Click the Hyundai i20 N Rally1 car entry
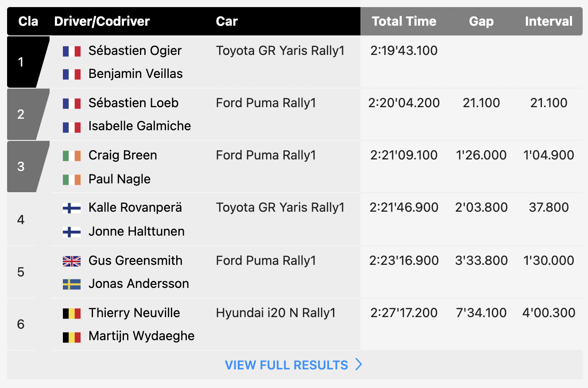Screen dimensions: 588x388 tap(275, 313)
